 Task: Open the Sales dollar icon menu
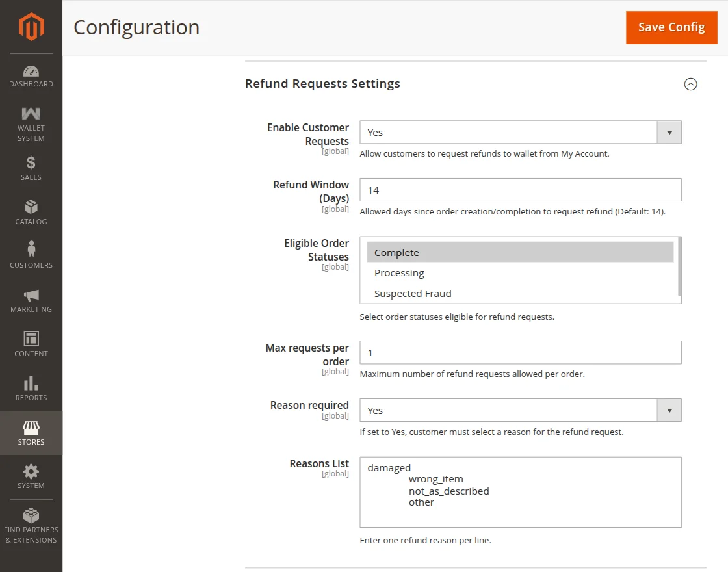[x=31, y=163]
